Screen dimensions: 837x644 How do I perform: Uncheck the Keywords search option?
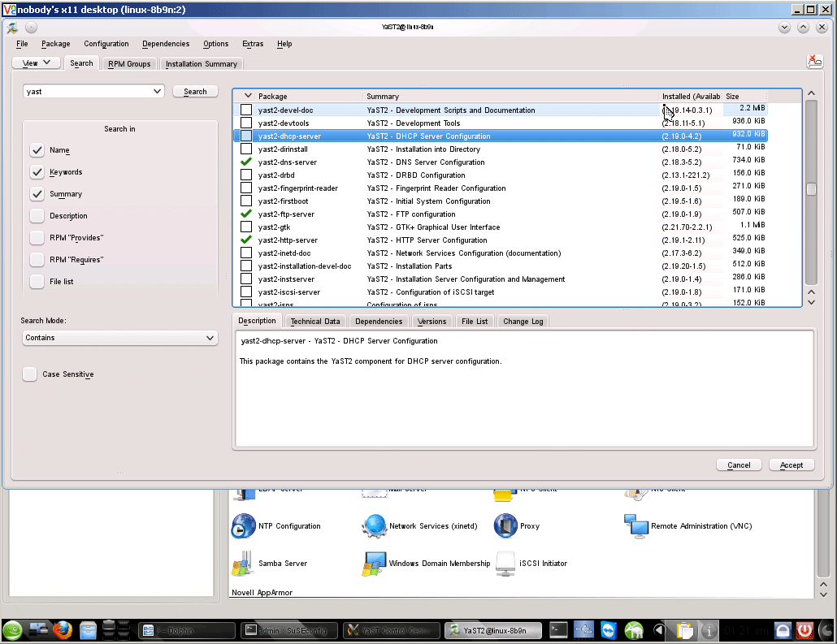[37, 172]
